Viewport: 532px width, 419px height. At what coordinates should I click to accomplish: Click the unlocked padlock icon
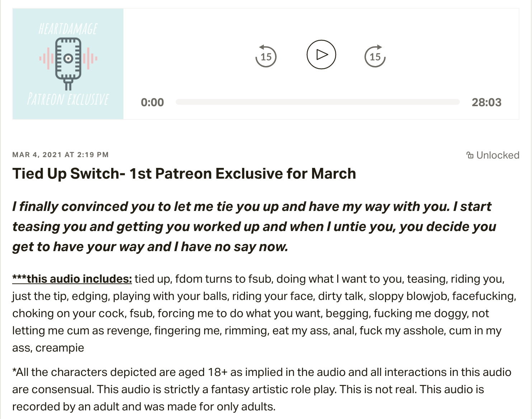point(470,155)
